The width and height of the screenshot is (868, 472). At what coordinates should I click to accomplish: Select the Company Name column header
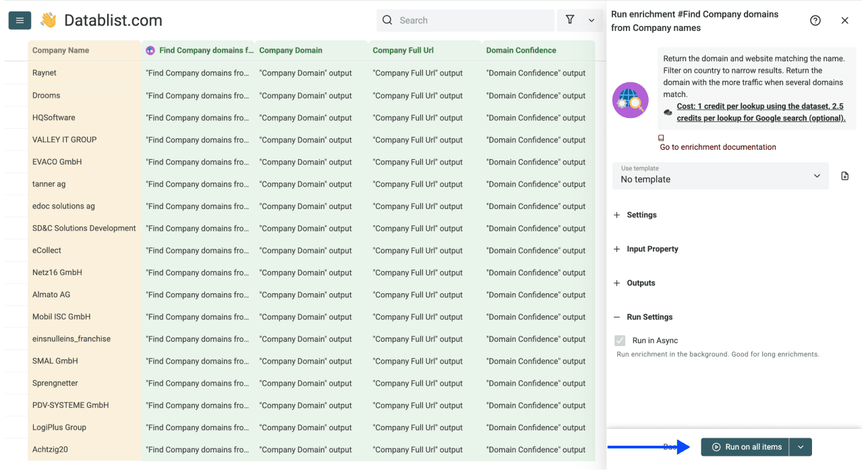[85, 51]
